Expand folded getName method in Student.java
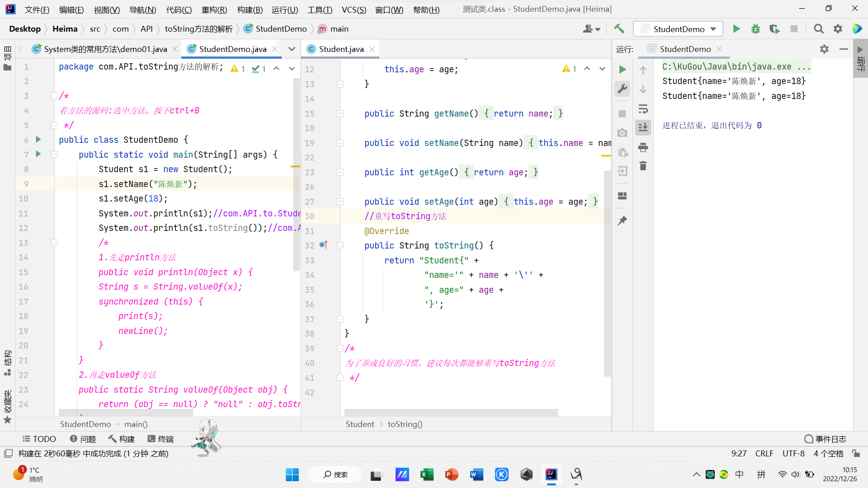This screenshot has width=868, height=488. coord(340,114)
